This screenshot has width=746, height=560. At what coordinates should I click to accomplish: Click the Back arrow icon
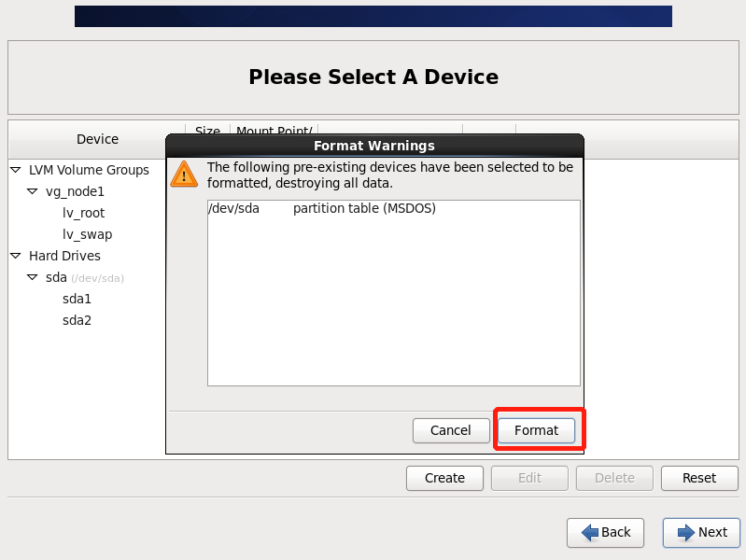[x=590, y=532]
